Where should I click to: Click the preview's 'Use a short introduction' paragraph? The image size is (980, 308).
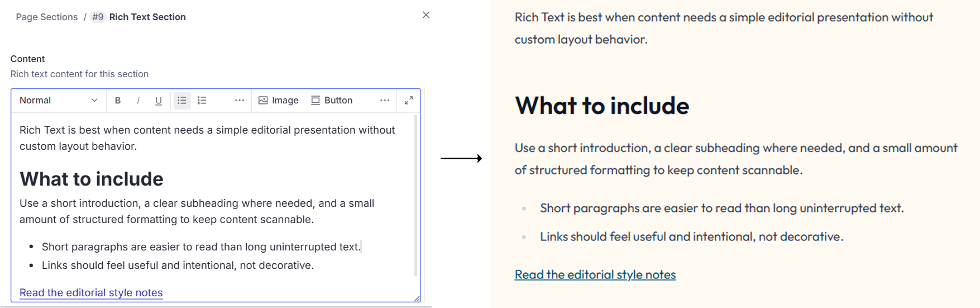[736, 159]
